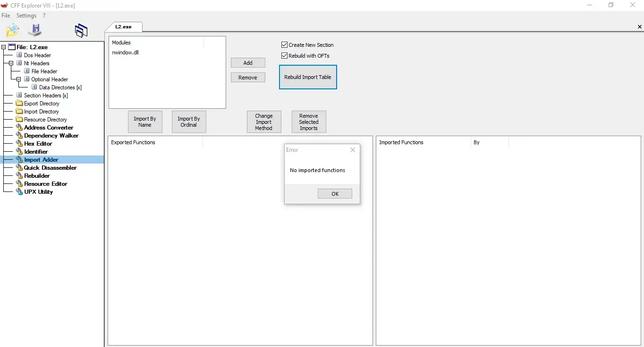The image size is (644, 347).
Task: Select nwindow.dll in Modules list
Action: pos(125,52)
